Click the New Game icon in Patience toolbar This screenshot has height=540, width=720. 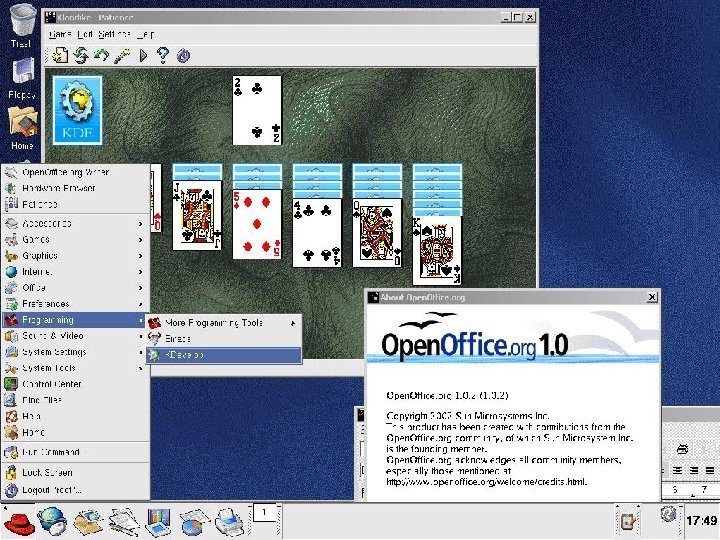pyautogui.click(x=60, y=56)
